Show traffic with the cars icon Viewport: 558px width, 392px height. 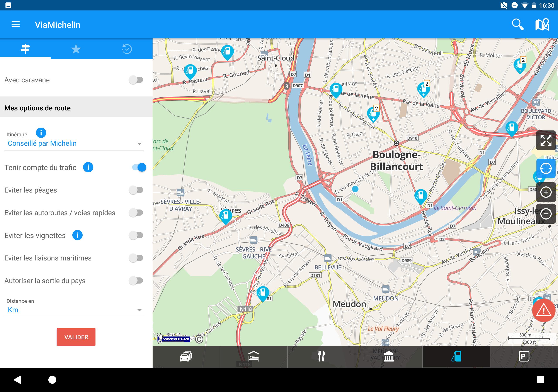pos(186,357)
